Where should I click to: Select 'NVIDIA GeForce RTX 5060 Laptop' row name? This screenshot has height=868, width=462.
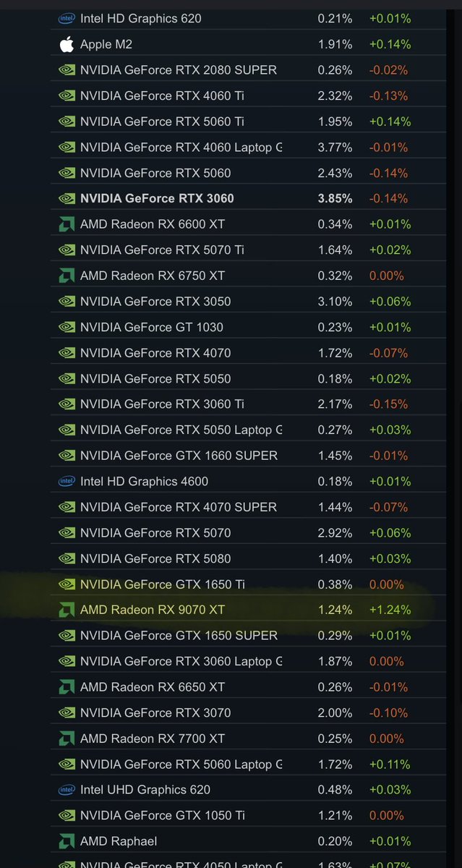pyautogui.click(x=181, y=765)
